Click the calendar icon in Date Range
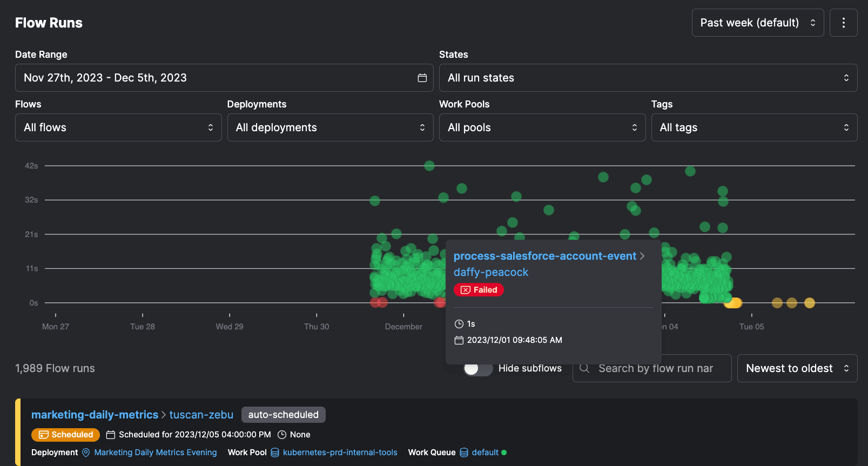 422,78
